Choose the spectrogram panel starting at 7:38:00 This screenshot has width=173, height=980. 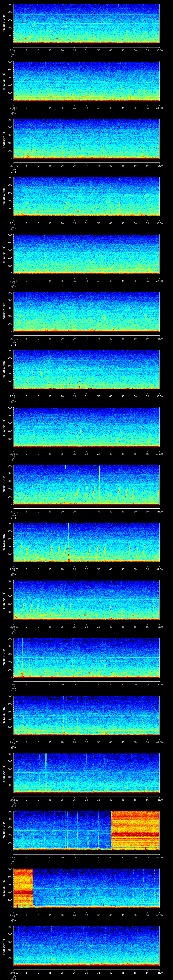pyautogui.click(x=87, y=542)
